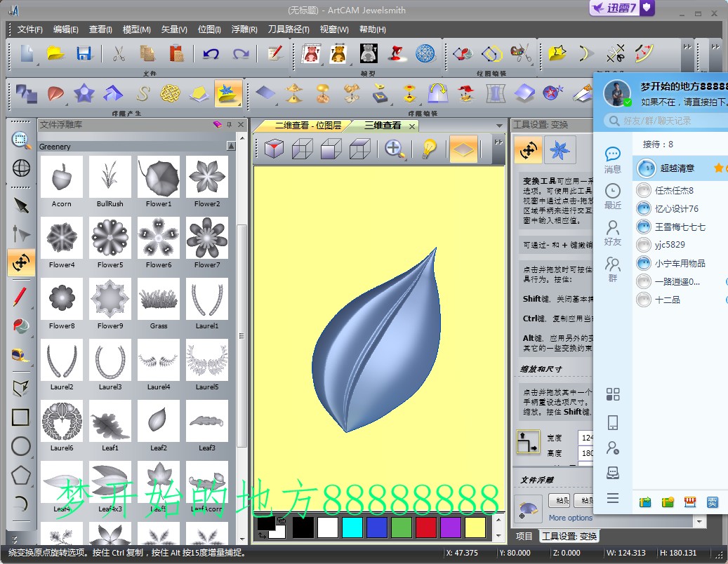Click the 宽度 width input field
728x564 pixels.
pos(586,437)
